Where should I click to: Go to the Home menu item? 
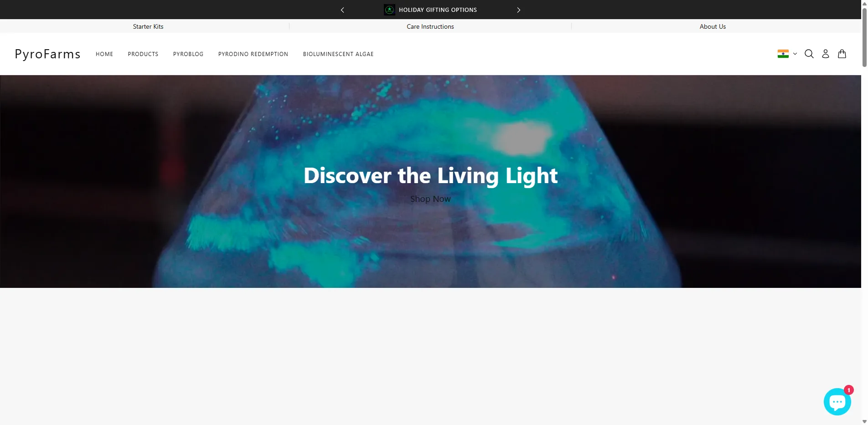pos(104,54)
